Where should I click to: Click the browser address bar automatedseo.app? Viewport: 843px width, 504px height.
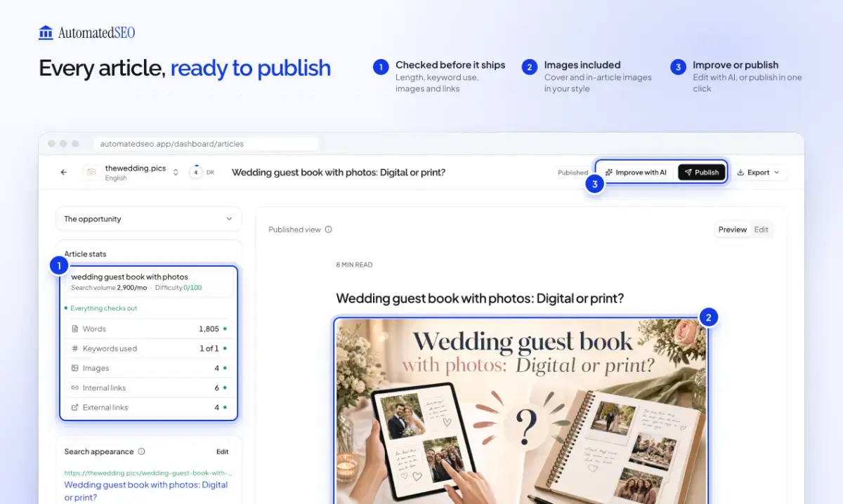[x=205, y=144]
